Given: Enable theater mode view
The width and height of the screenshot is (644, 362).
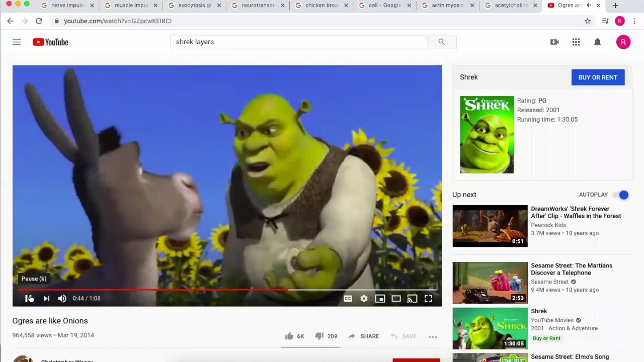Looking at the screenshot, I should (396, 299).
